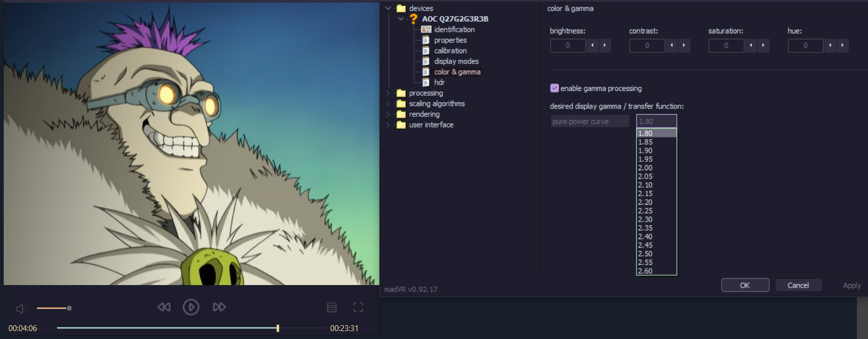The height and width of the screenshot is (339, 868).
Task: Click the calibration page icon
Action: tap(426, 51)
